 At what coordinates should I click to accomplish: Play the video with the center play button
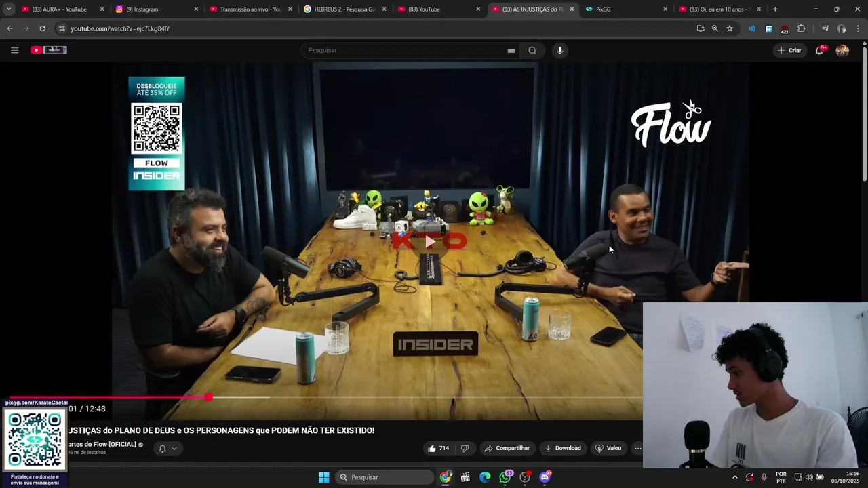pyautogui.click(x=430, y=241)
